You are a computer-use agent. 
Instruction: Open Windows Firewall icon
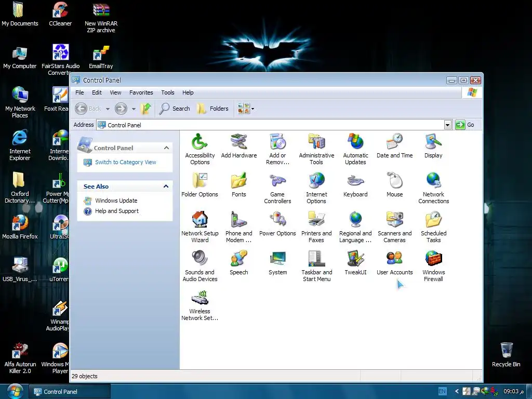click(x=433, y=265)
